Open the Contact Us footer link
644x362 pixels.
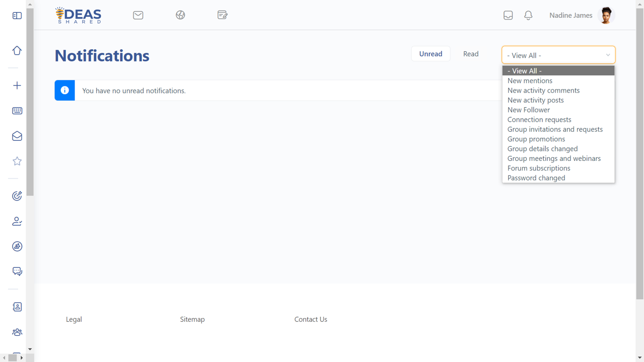point(311,319)
